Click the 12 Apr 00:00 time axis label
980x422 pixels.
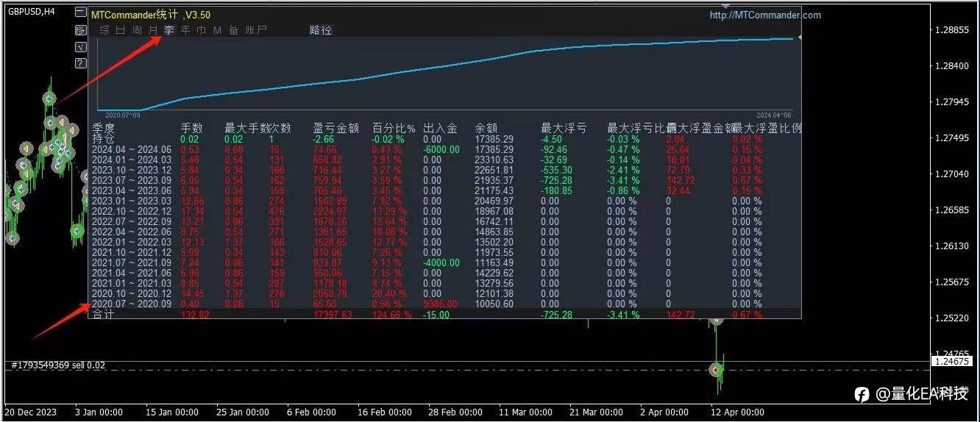click(738, 412)
